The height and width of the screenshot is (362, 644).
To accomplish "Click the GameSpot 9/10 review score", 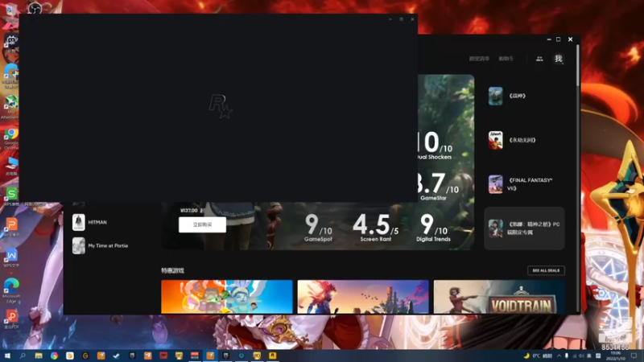I will coord(318,228).
